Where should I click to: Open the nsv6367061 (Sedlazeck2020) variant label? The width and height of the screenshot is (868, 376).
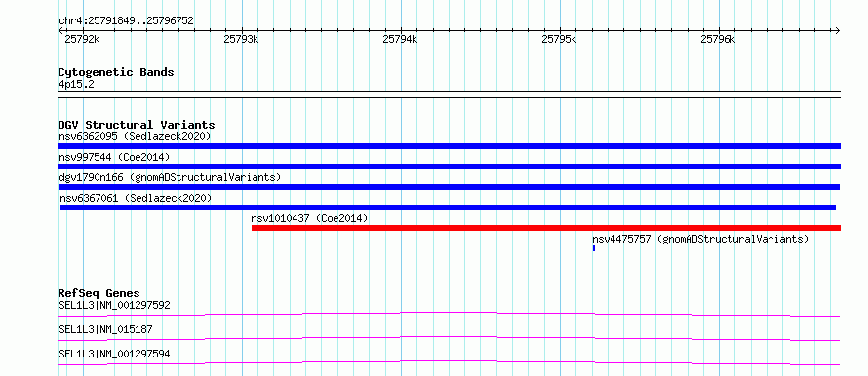[x=136, y=198]
